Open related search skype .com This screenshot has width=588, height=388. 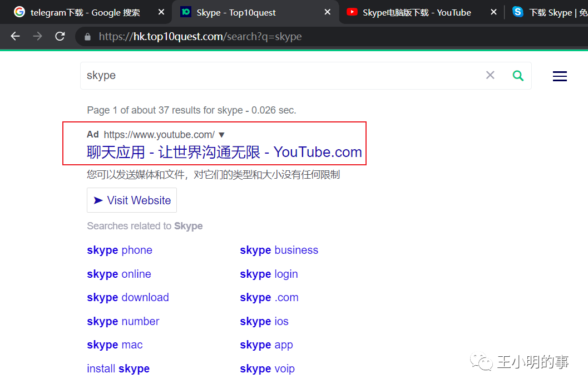(x=269, y=298)
